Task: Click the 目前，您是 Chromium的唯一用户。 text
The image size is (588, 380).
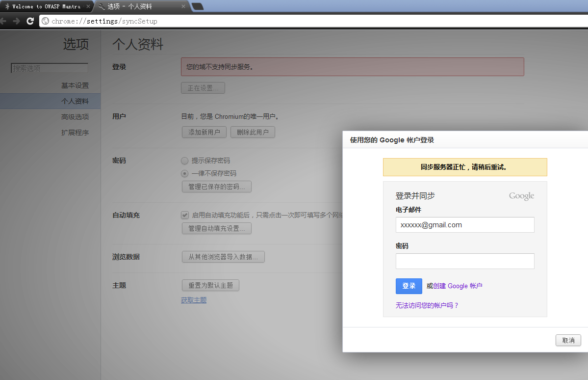Action: (230, 117)
